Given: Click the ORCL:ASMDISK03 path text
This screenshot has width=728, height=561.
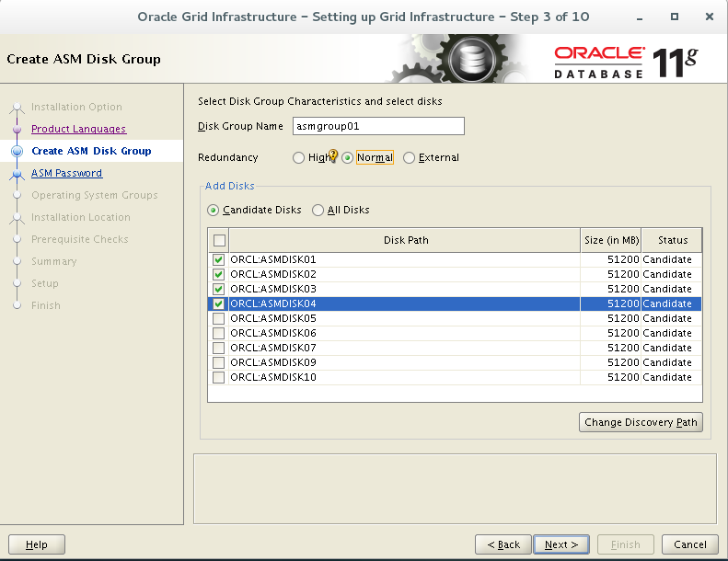Looking at the screenshot, I should tap(273, 289).
